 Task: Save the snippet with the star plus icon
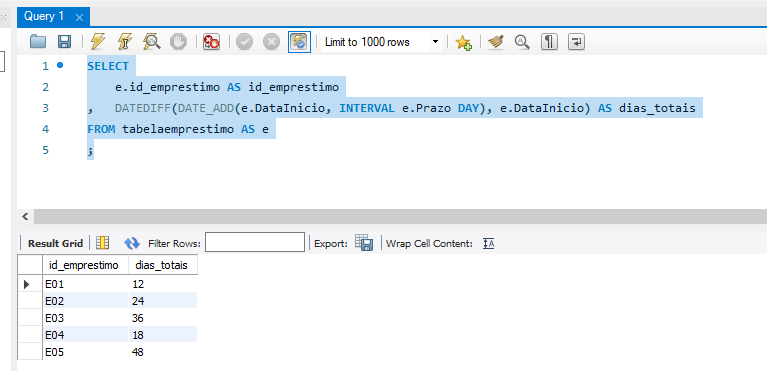coord(463,43)
